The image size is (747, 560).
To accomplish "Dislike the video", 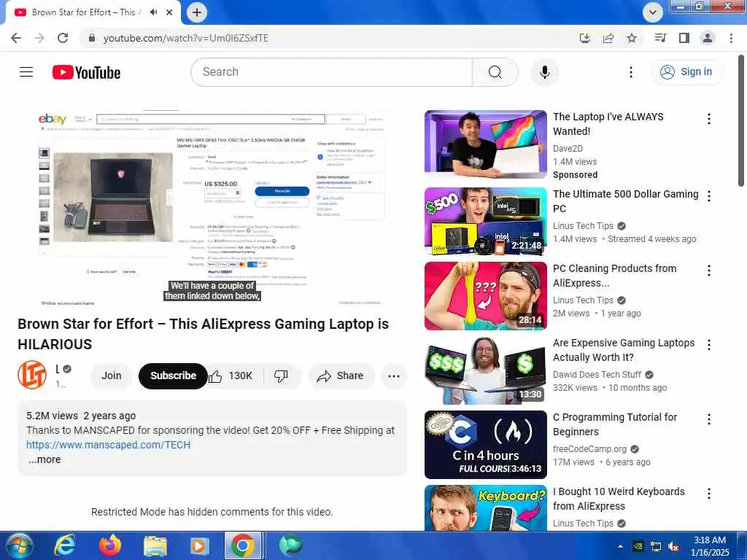I will click(281, 376).
